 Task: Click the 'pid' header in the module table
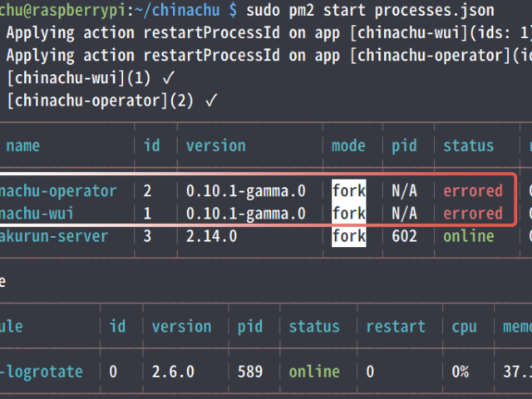click(x=250, y=327)
